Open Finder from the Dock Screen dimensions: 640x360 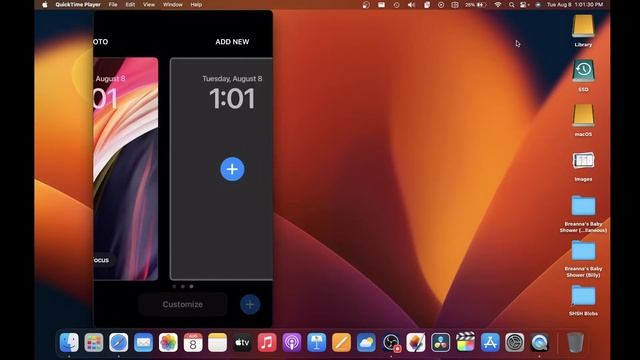[69, 342]
